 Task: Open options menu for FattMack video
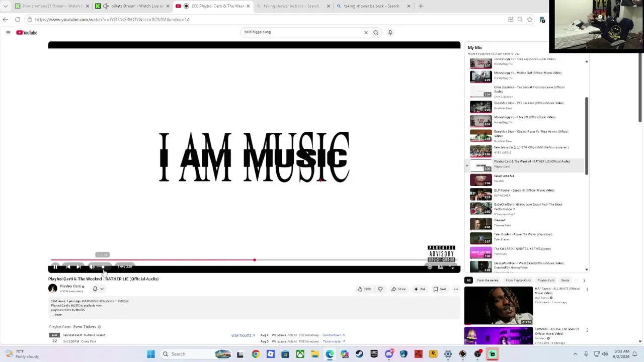pyautogui.click(x=587, y=330)
